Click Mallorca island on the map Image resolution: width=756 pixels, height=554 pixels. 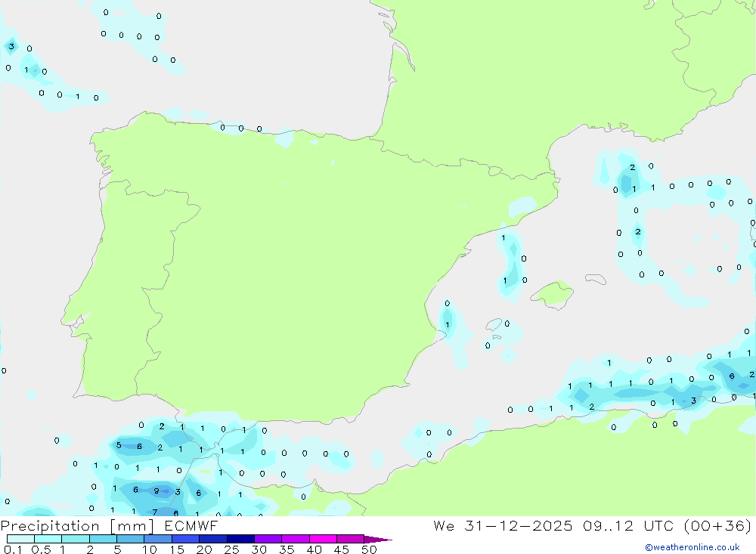pyautogui.click(x=553, y=294)
